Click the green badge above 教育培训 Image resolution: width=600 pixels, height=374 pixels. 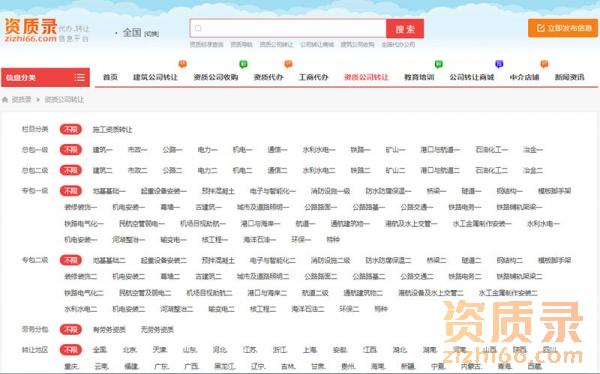click(x=439, y=64)
